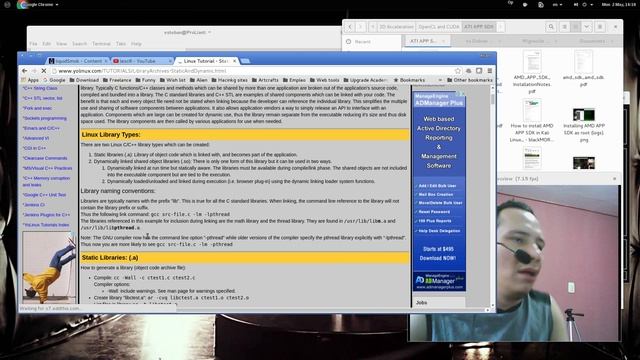640x360 pixels.
Task: Open AMD_APP_SDK_InstallationNotes.pdf file
Action: click(532, 72)
